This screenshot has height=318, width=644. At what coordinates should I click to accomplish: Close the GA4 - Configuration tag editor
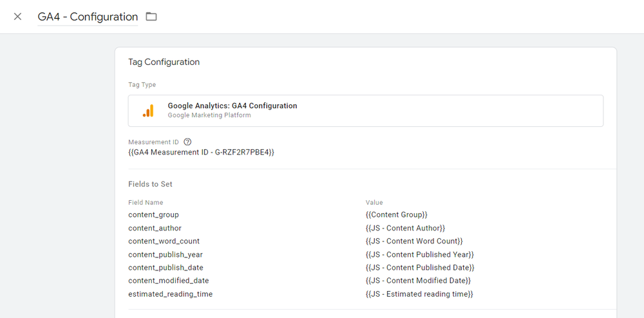click(x=17, y=17)
